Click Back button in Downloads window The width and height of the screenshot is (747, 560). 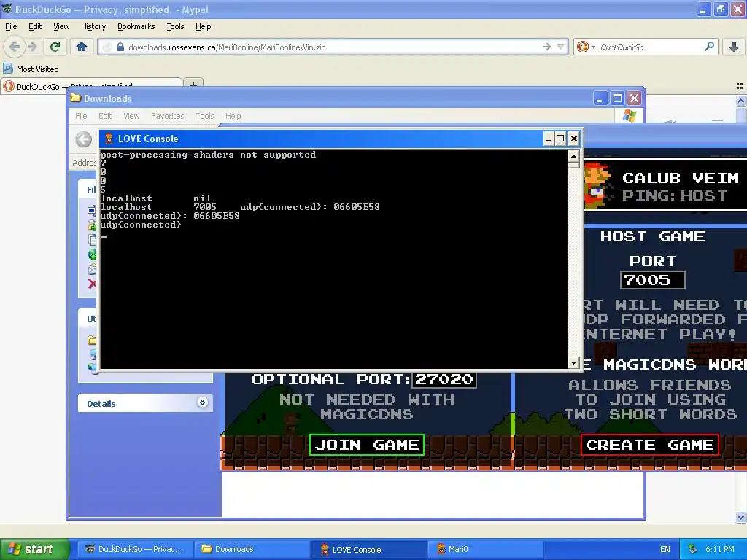[84, 139]
